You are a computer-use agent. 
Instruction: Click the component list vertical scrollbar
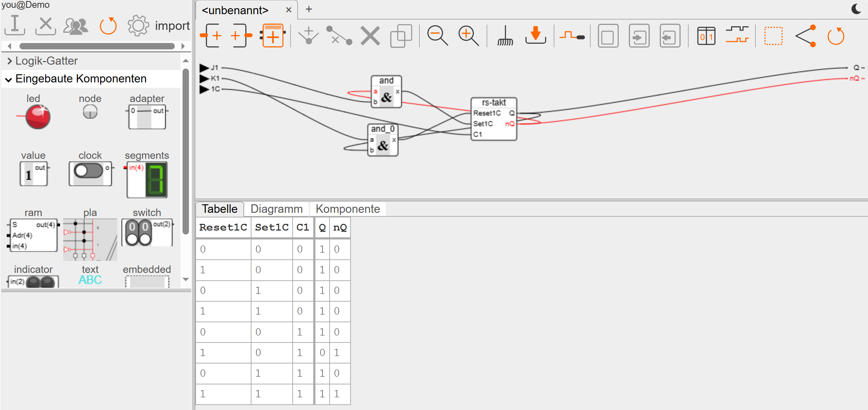[x=185, y=152]
